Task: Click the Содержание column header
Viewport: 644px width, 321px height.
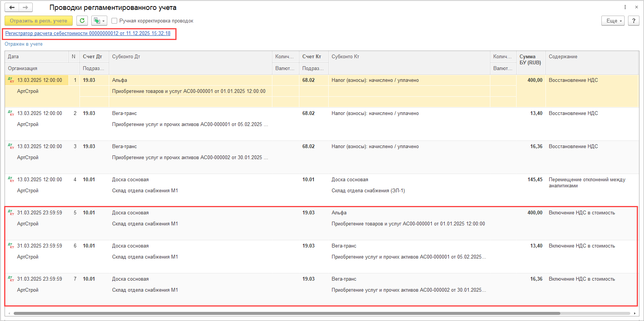Action: (563, 57)
